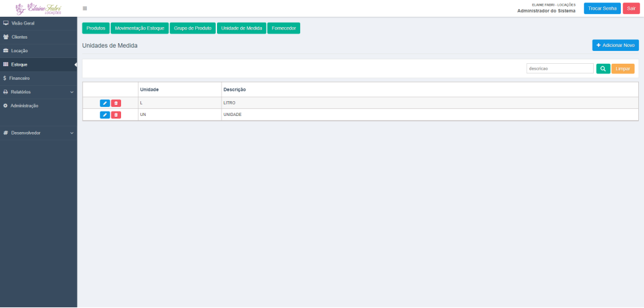This screenshot has width=644, height=308.
Task: Click the L unit cell
Action: 180,103
